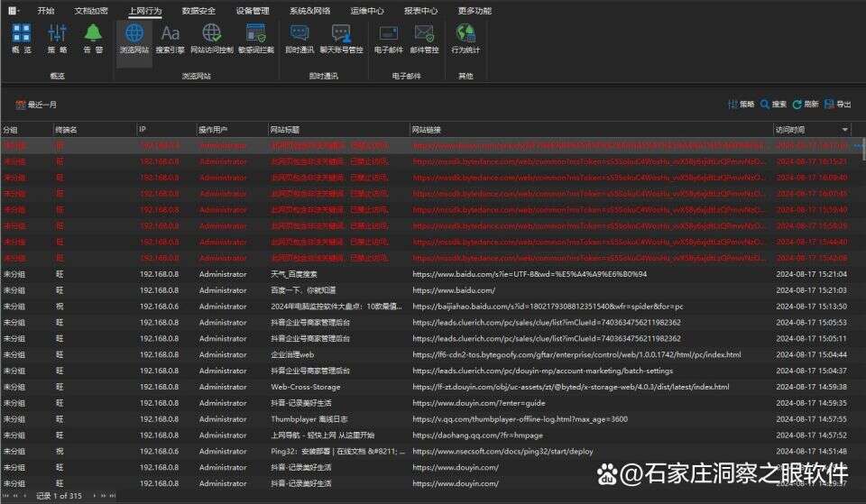Switch to the 系统&网络 tab
The height and width of the screenshot is (504, 866).
click(x=309, y=11)
